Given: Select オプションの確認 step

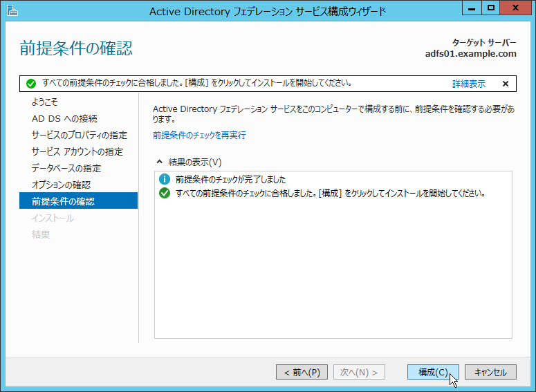Looking at the screenshot, I should [61, 185].
